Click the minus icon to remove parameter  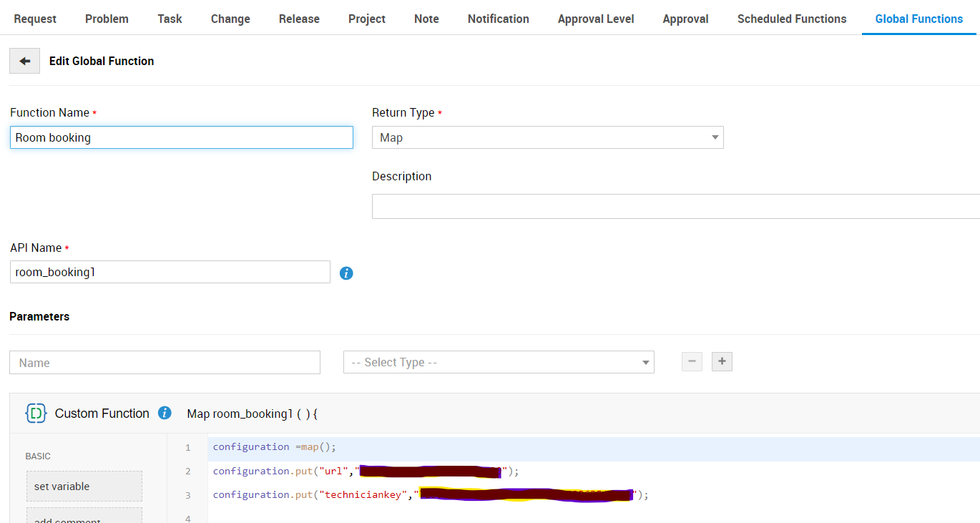[x=692, y=362]
